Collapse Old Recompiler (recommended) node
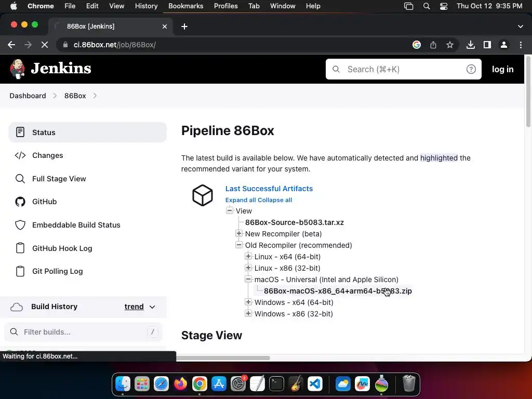 coord(239,245)
